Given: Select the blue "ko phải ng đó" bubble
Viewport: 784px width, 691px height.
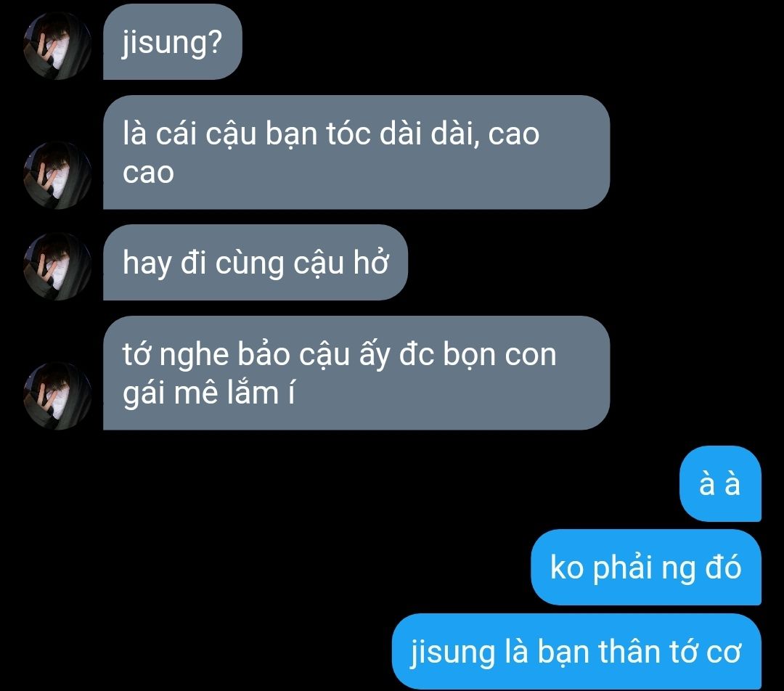Looking at the screenshot, I should 646,568.
